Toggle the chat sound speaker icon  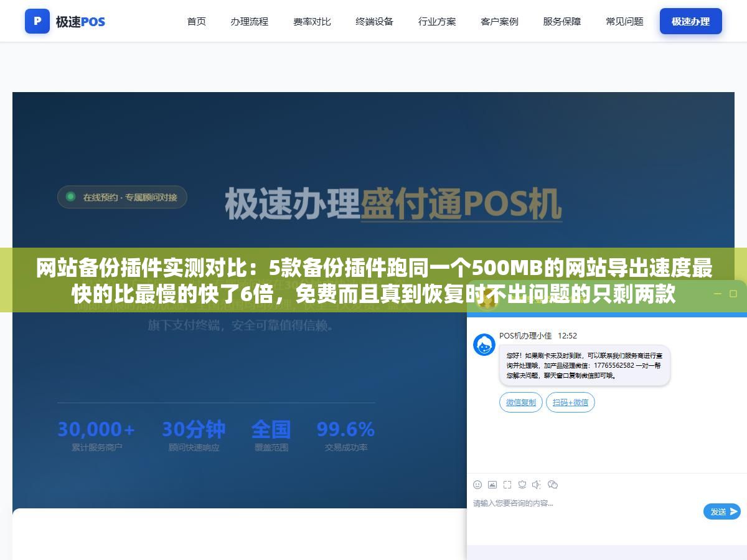click(x=537, y=484)
